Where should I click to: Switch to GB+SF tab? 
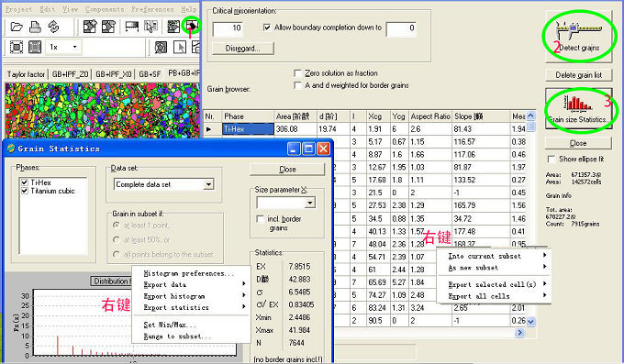tap(150, 74)
